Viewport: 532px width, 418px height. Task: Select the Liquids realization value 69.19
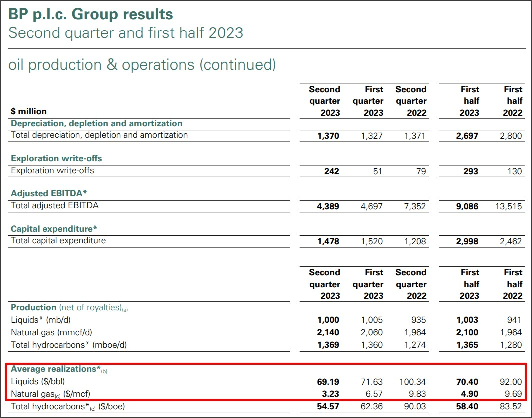329,381
